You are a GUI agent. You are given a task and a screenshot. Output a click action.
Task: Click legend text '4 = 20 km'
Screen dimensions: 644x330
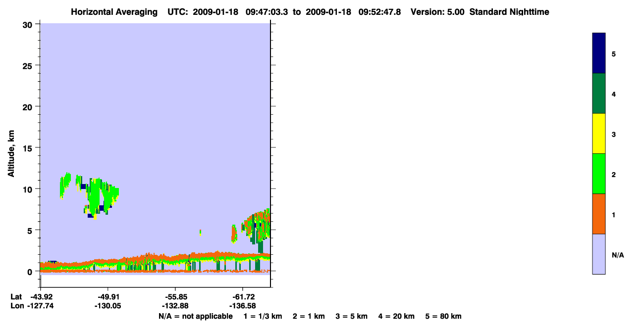tap(397, 316)
